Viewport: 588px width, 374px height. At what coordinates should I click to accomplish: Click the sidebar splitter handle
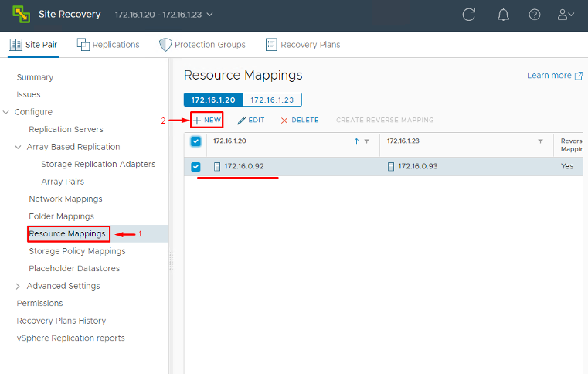tap(171, 261)
